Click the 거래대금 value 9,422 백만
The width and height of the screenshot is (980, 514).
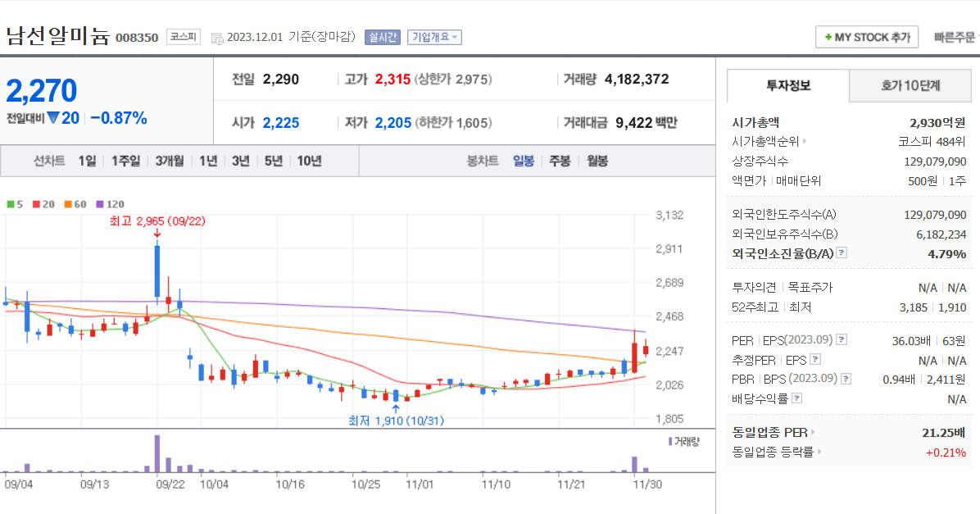[647, 123]
